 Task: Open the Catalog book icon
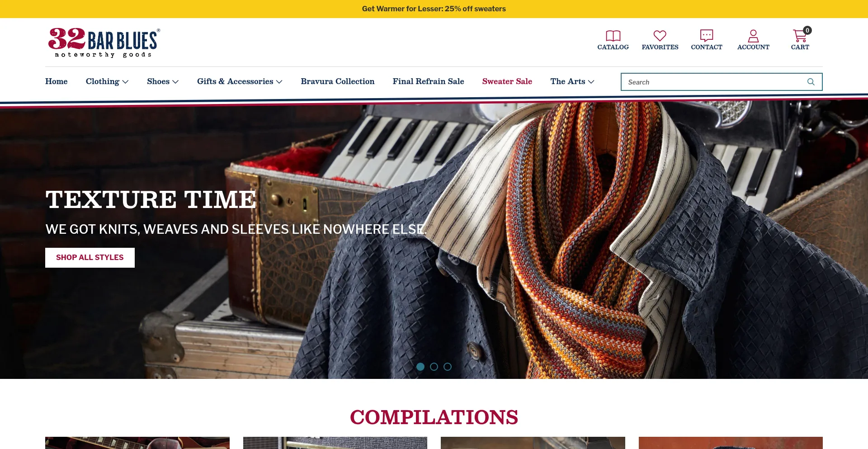tap(613, 36)
